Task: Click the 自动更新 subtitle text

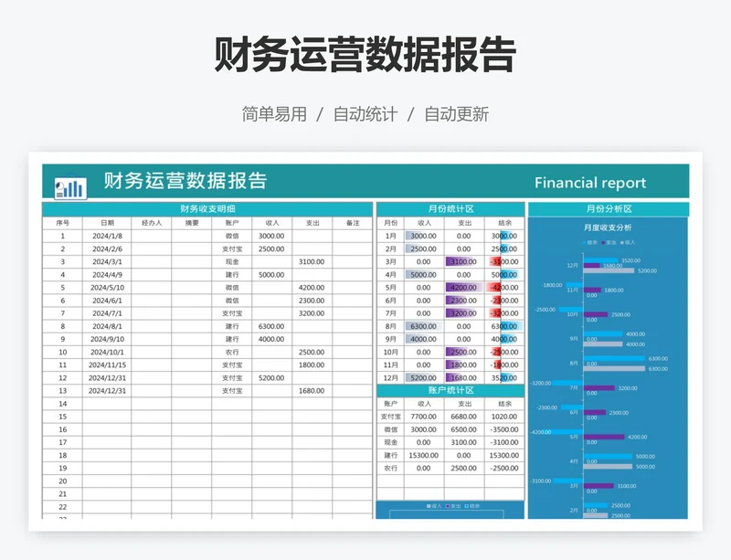Action: click(456, 114)
